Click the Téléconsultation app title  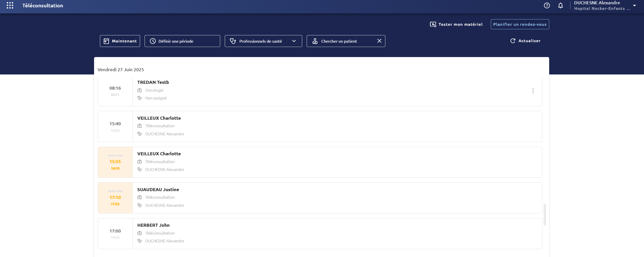(x=42, y=6)
